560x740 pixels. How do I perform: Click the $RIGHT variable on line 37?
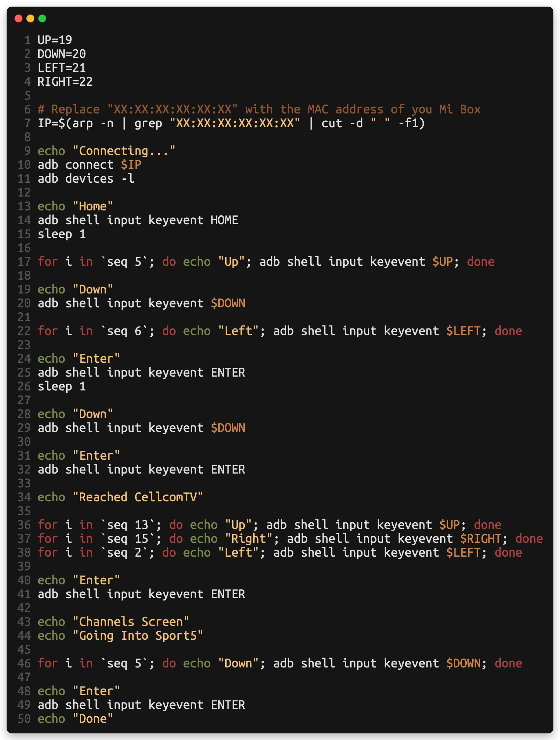click(481, 539)
